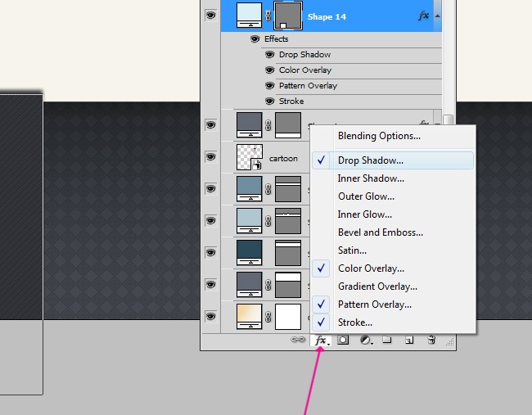Screen dimensions: 532x415
Task: Select Bevel and Emboss menu entry
Action: [x=380, y=232]
